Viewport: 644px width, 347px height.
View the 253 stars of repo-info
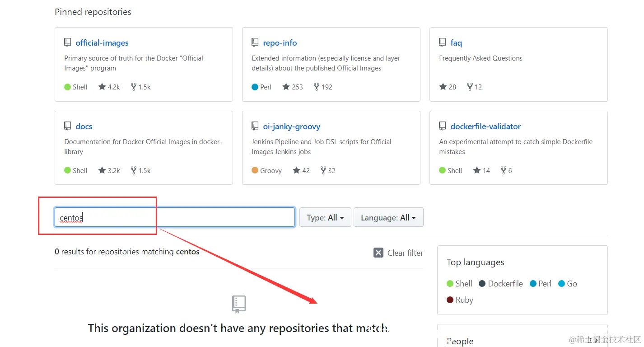click(x=293, y=87)
